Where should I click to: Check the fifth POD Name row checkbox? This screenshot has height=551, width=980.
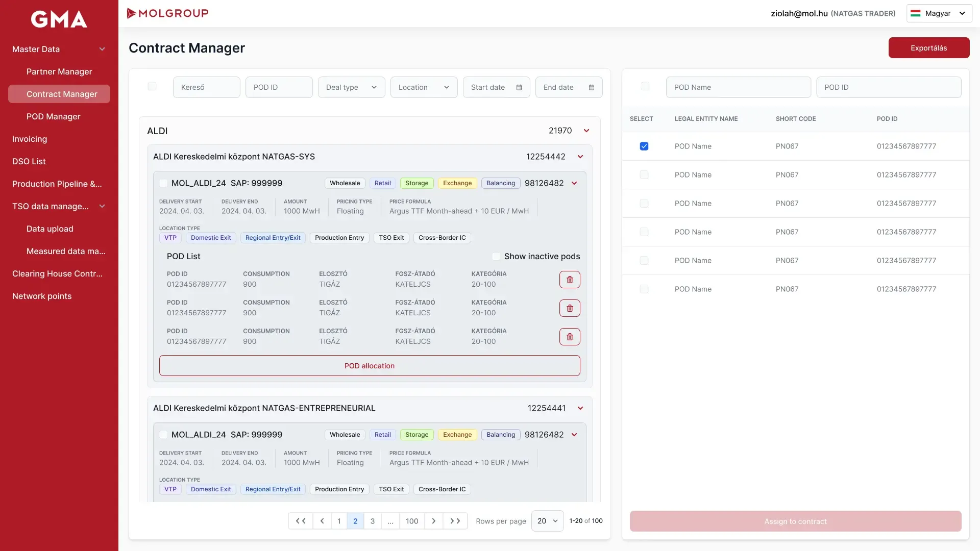tap(644, 261)
